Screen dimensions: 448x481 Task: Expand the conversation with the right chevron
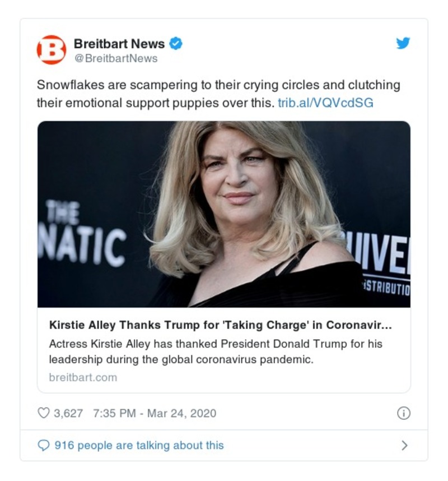tap(404, 446)
